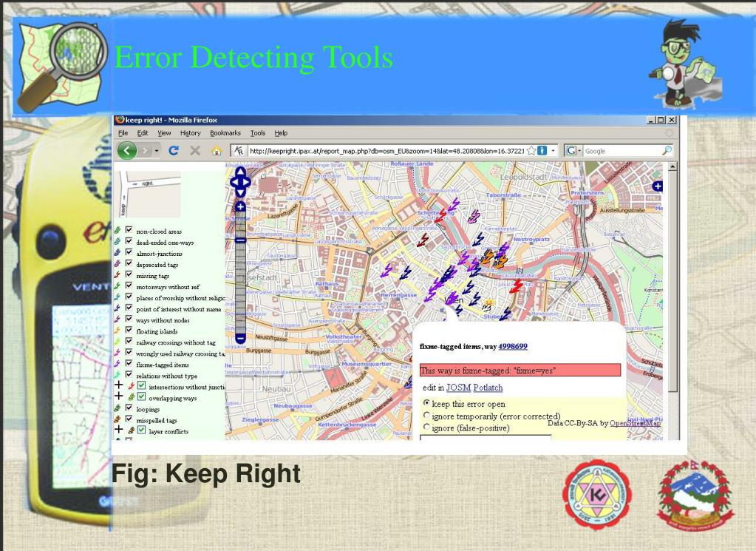Viewport: 756px width, 551px height.
Task: Toggle the almost-junctions checkbox
Action: click(129, 252)
